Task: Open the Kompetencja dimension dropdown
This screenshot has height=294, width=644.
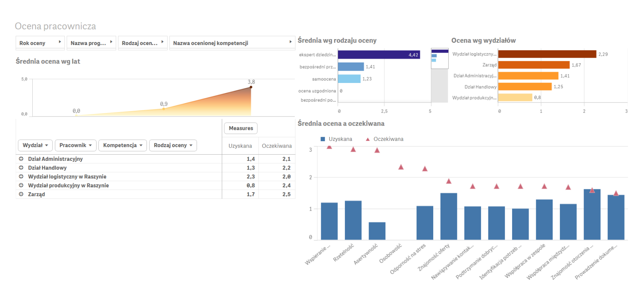Action: pos(122,145)
